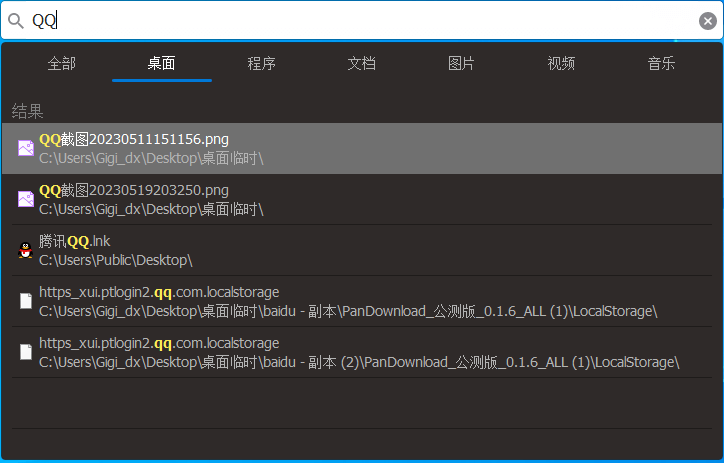The image size is (724, 463).
Task: Click path containing baidu - 副本\PanDownload
Action: click(x=348, y=311)
